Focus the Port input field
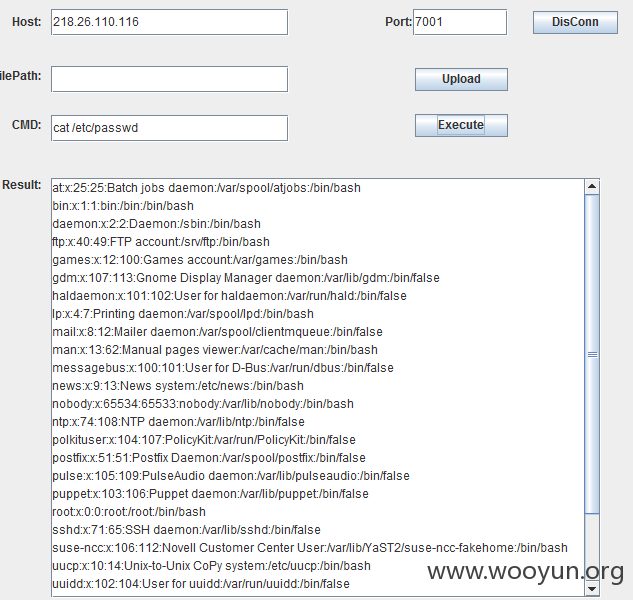Viewport: 633px width, 600px height. point(460,22)
